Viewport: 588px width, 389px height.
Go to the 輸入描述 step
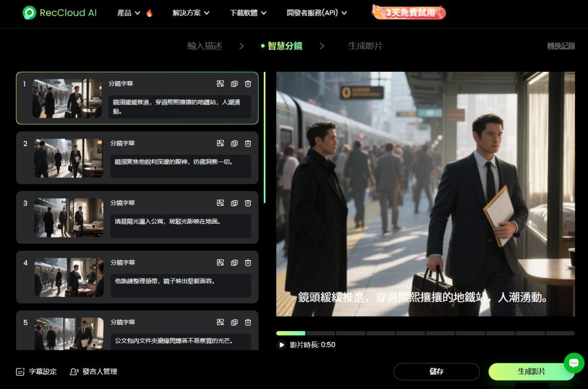(204, 46)
